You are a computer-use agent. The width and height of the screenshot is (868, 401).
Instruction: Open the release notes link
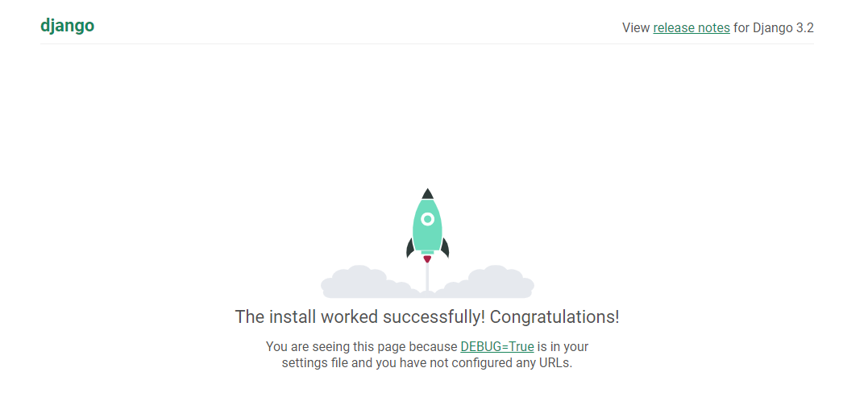[691, 27]
